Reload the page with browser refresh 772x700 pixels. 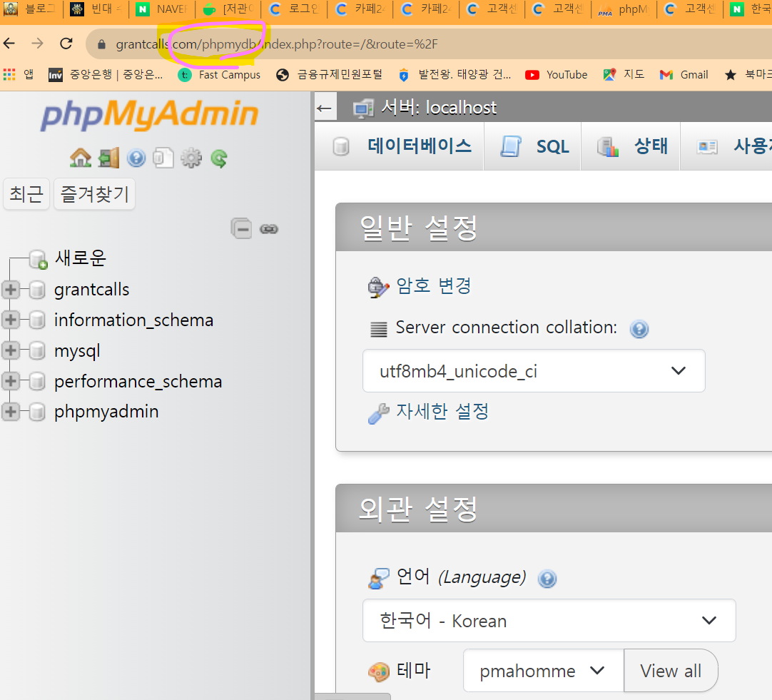point(66,44)
